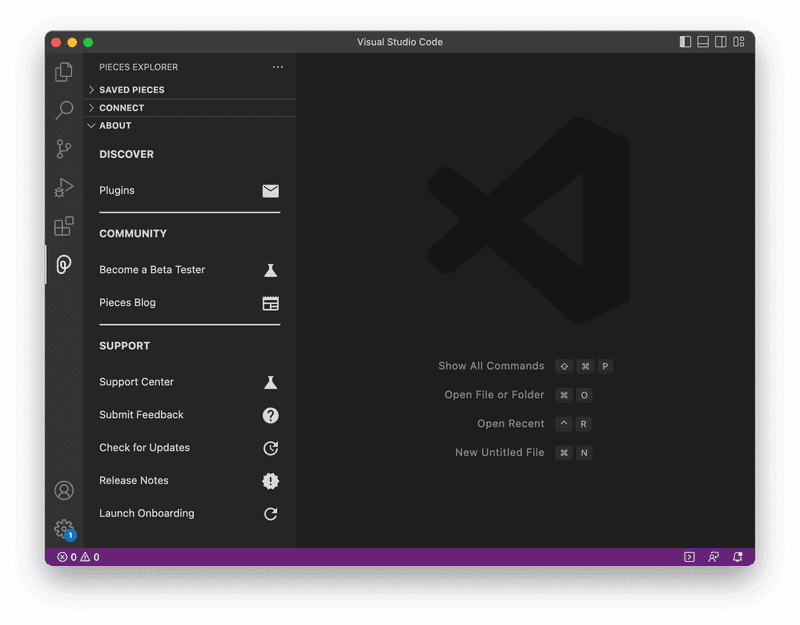Minimize the window with yellow button
The image size is (800, 625).
[x=72, y=42]
